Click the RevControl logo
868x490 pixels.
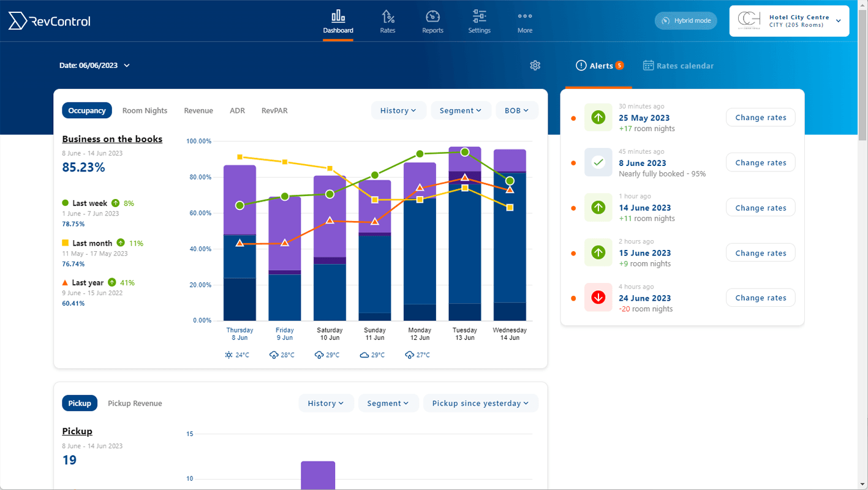coord(49,20)
